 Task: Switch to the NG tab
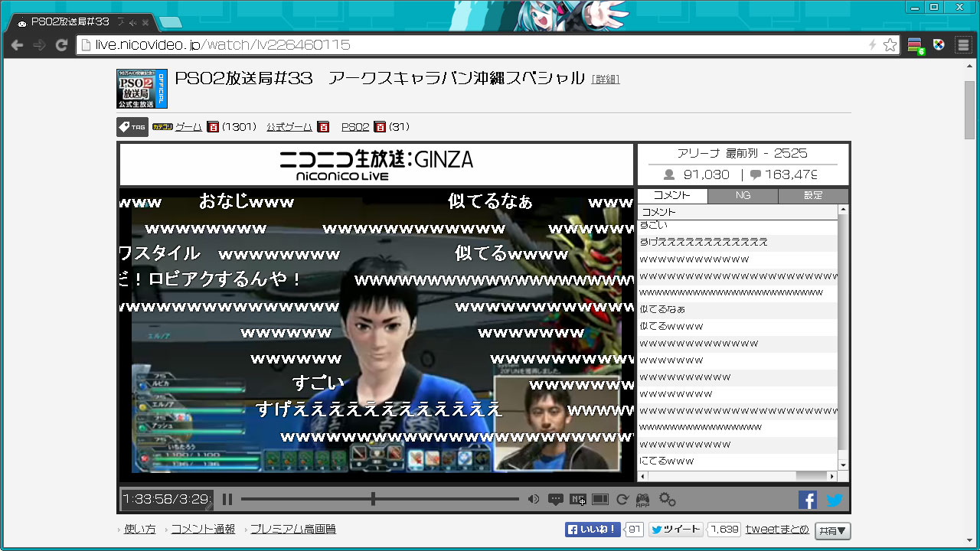[743, 196]
